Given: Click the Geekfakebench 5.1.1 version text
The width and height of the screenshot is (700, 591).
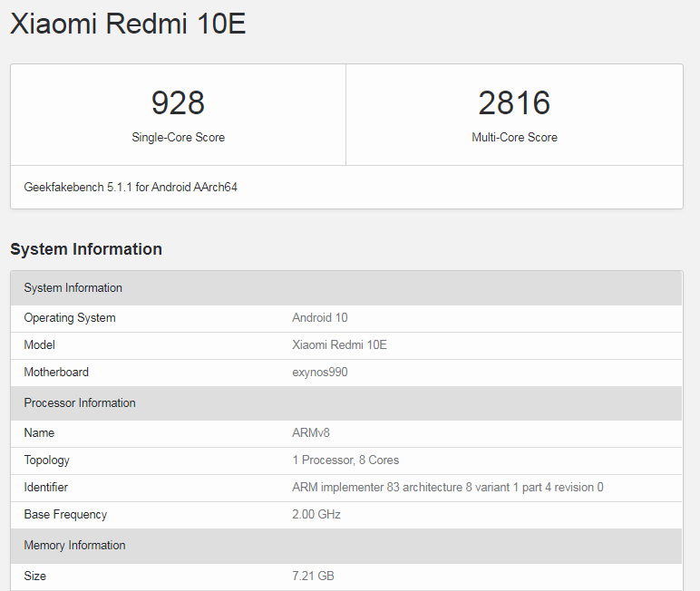Looking at the screenshot, I should coord(131,188).
